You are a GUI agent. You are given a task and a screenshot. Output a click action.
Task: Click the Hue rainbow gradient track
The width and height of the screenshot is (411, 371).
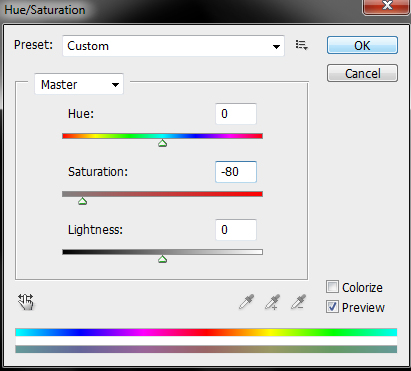click(162, 136)
